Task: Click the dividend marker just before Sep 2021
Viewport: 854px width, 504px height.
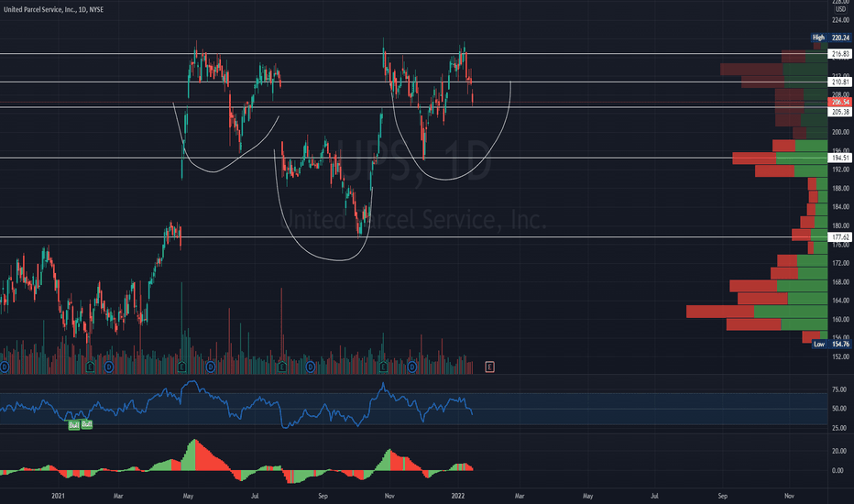Action: click(311, 367)
